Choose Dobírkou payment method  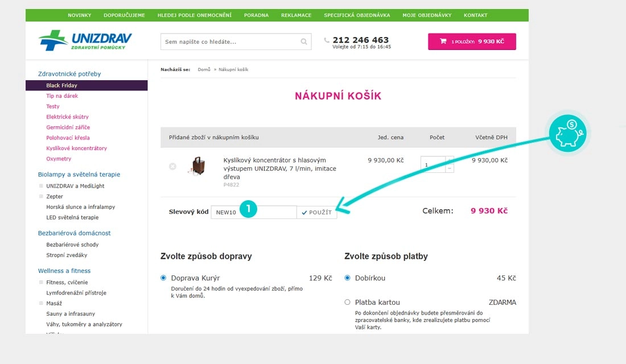pos(348,278)
